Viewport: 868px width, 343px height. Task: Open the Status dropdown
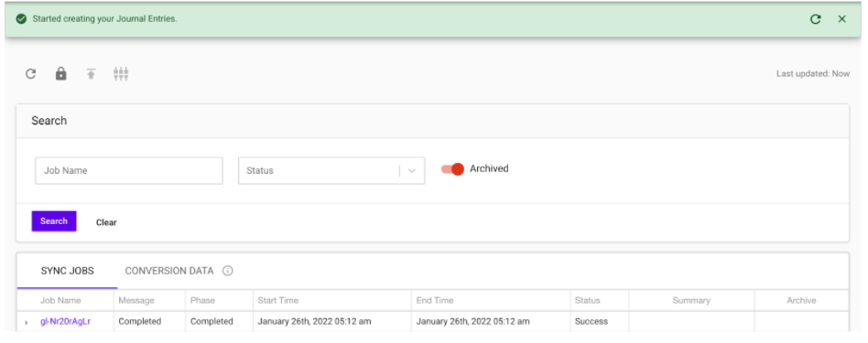(331, 170)
